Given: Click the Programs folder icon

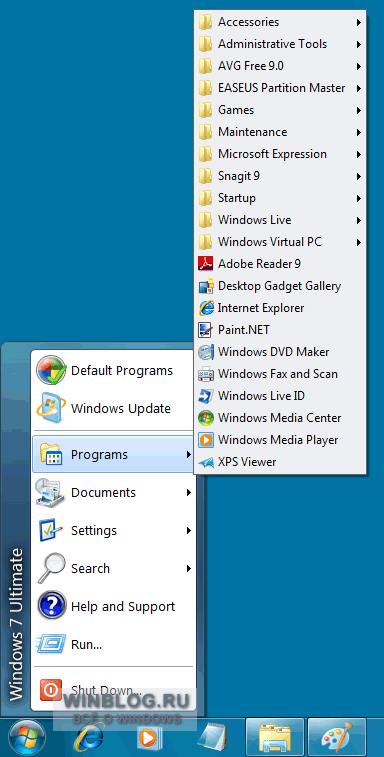Looking at the screenshot, I should point(51,455).
